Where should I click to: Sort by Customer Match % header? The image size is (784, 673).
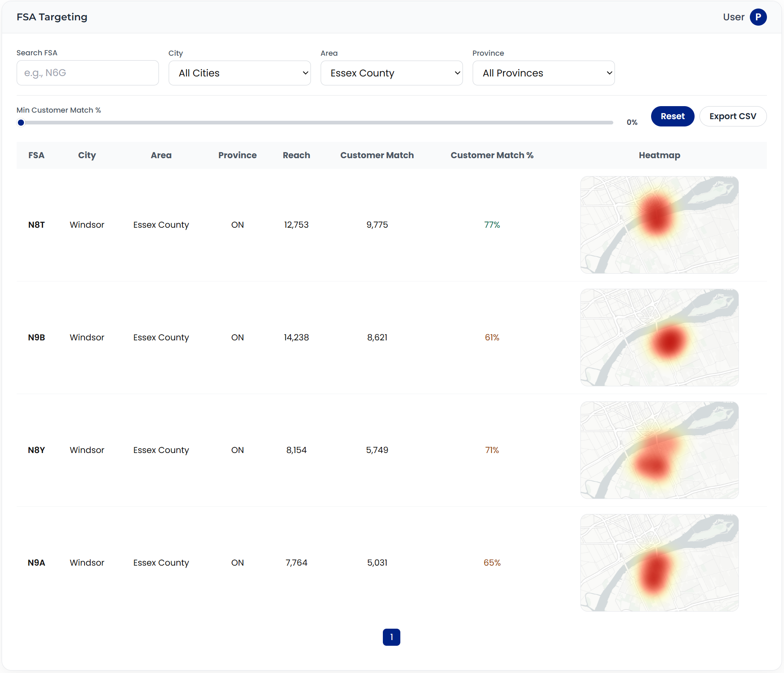(x=492, y=155)
